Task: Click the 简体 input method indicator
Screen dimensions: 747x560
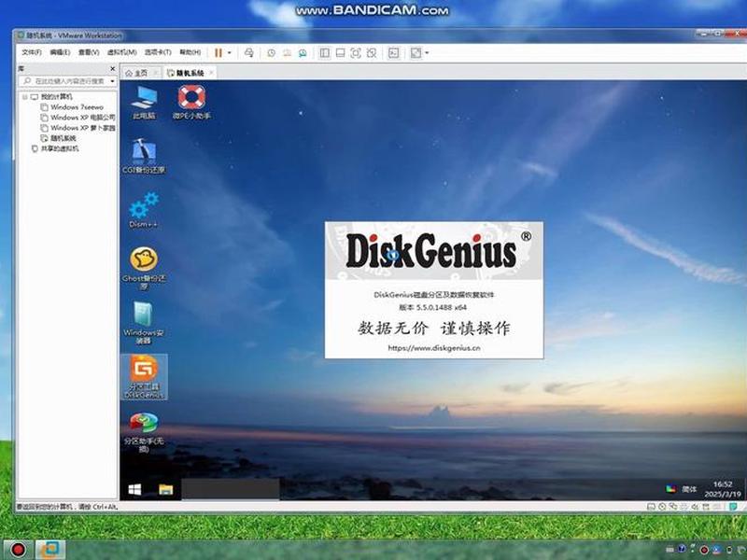Action: (x=689, y=489)
